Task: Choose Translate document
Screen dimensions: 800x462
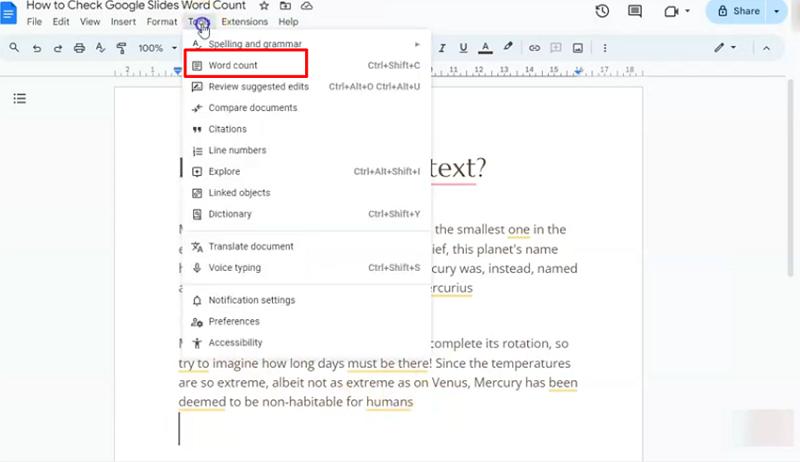Action: click(x=307, y=246)
